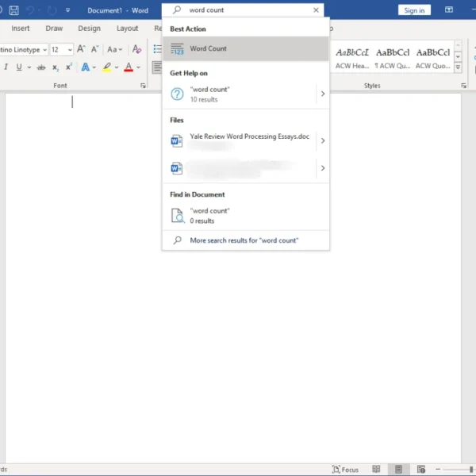Open the Font dialog launcher
Screen dimensions: 476x476
(x=143, y=86)
